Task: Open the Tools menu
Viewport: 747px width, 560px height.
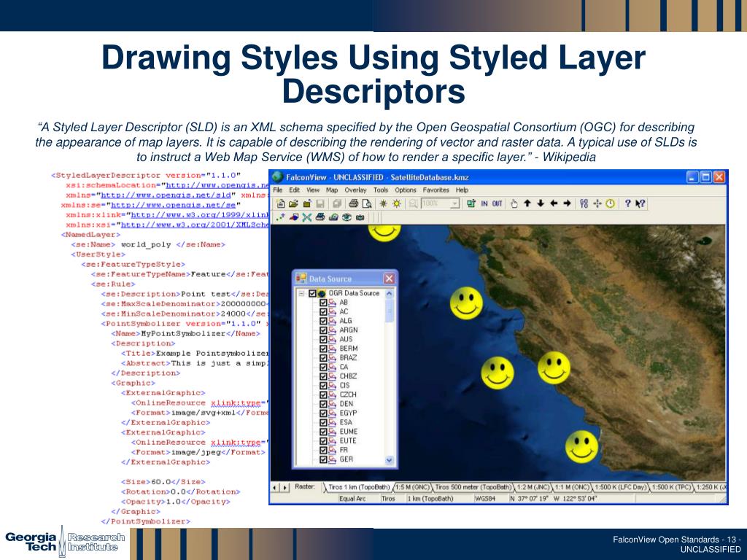Action: click(381, 190)
